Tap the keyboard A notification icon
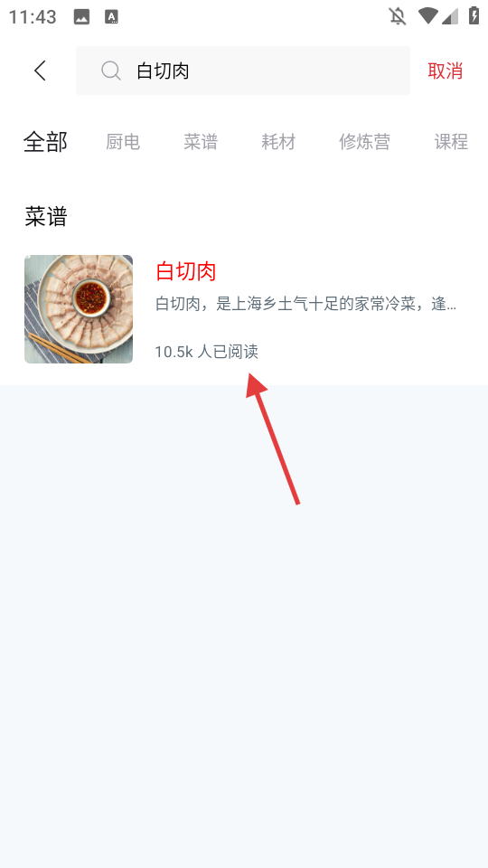This screenshot has width=488, height=868. tap(112, 16)
